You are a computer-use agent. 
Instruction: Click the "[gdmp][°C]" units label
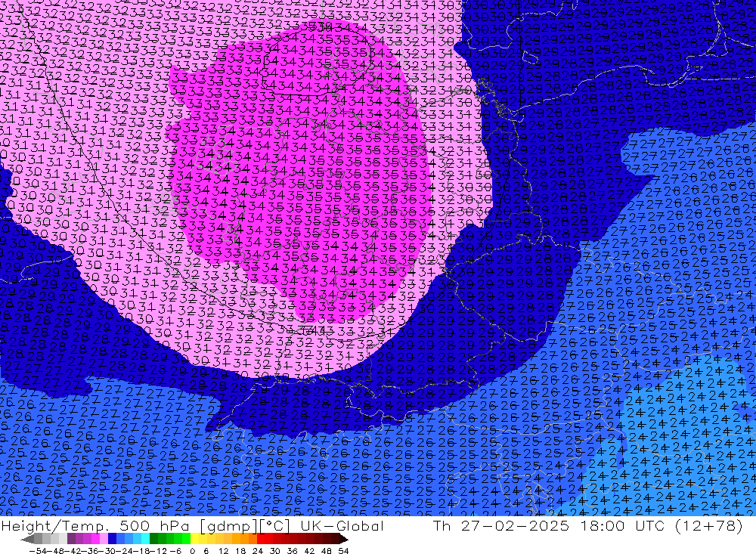click(x=245, y=526)
